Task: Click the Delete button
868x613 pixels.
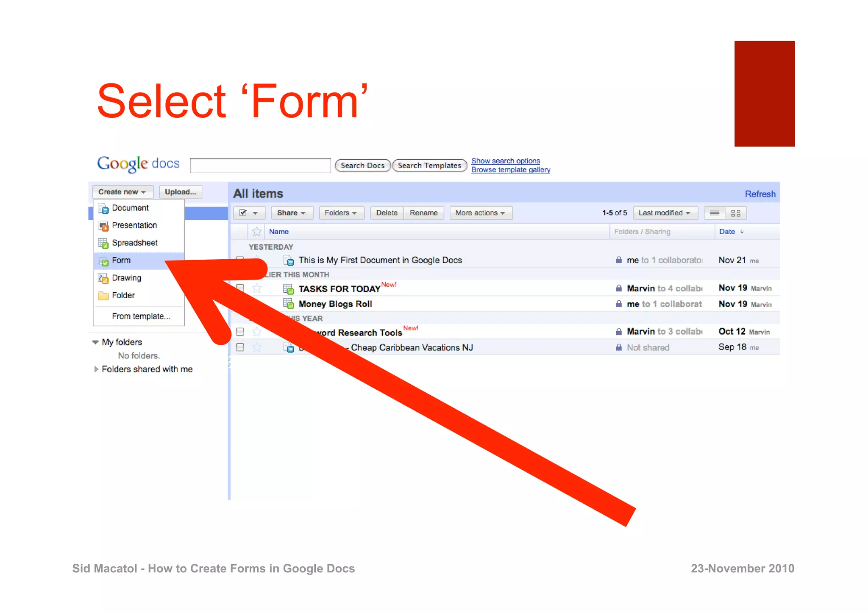Action: pyautogui.click(x=387, y=213)
